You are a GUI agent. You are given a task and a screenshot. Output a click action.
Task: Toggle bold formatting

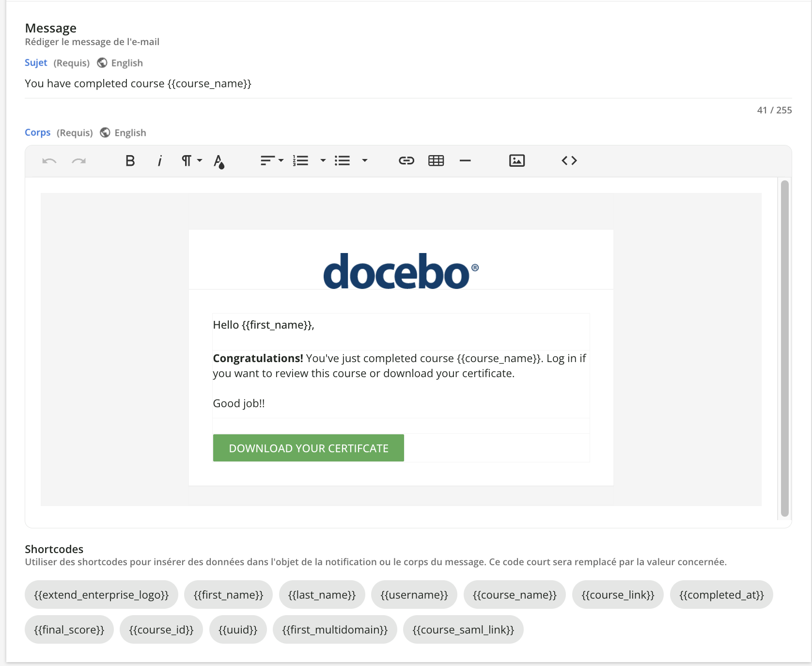pyautogui.click(x=129, y=160)
